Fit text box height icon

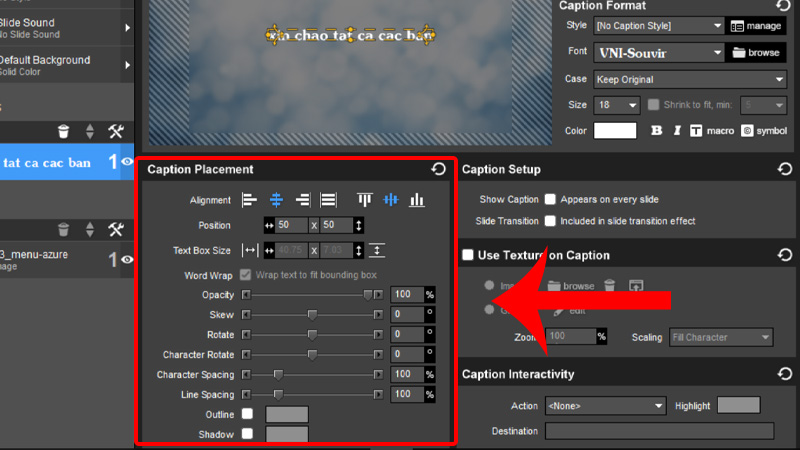[x=377, y=251]
